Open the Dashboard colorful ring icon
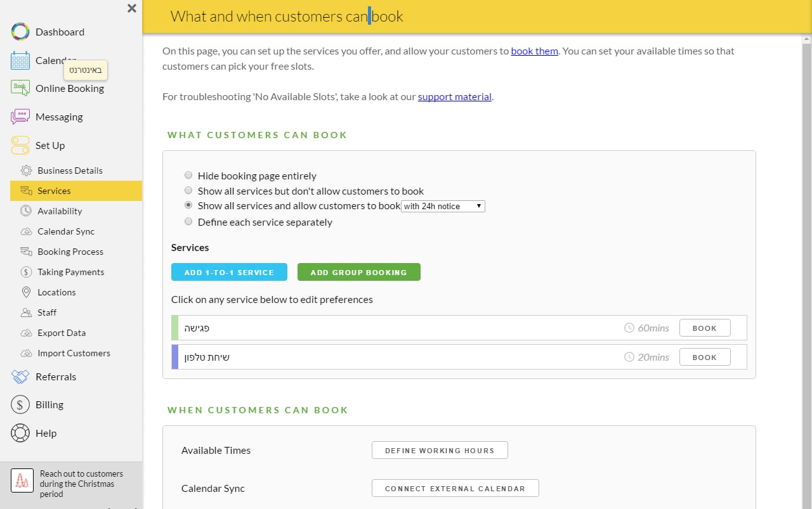 pos(20,32)
